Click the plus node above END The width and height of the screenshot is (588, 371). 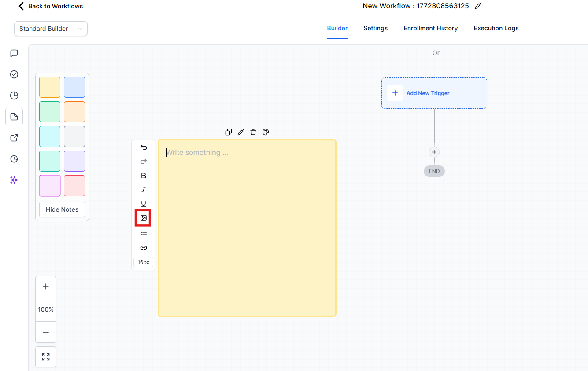(x=434, y=152)
